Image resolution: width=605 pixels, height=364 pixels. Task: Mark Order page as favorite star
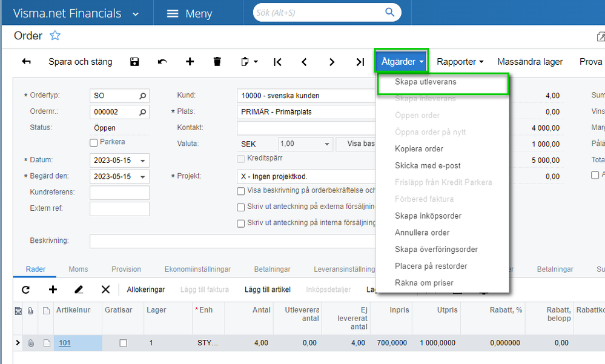coord(55,36)
